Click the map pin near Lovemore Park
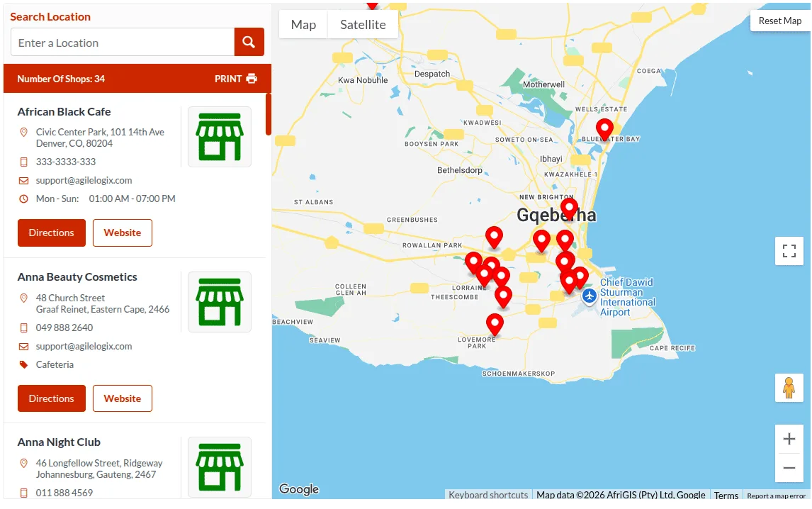This screenshot has width=812, height=509. (495, 324)
